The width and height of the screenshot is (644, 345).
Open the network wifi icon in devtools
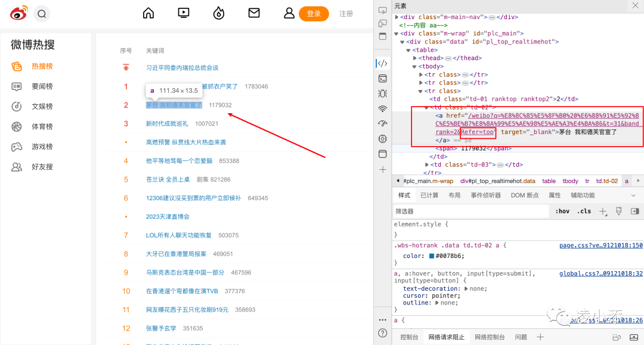[x=382, y=108]
